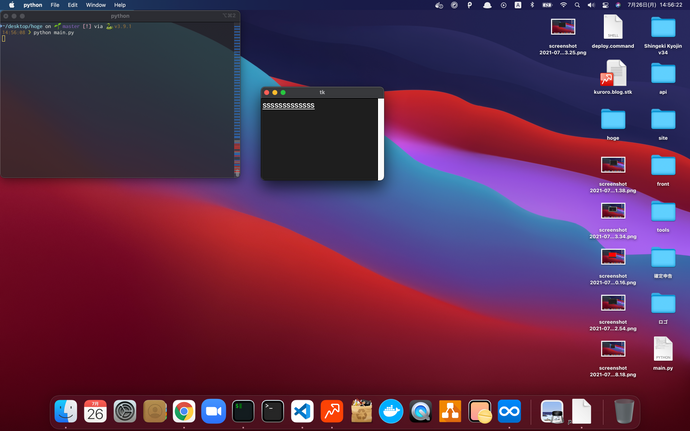Open the Terminal app in Dock
Viewport: 690px width, 431px height.
(x=272, y=411)
